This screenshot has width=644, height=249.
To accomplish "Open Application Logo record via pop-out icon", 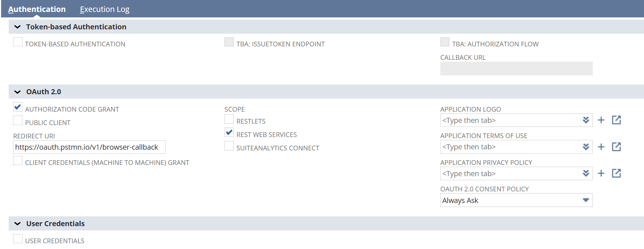I will coord(616,120).
